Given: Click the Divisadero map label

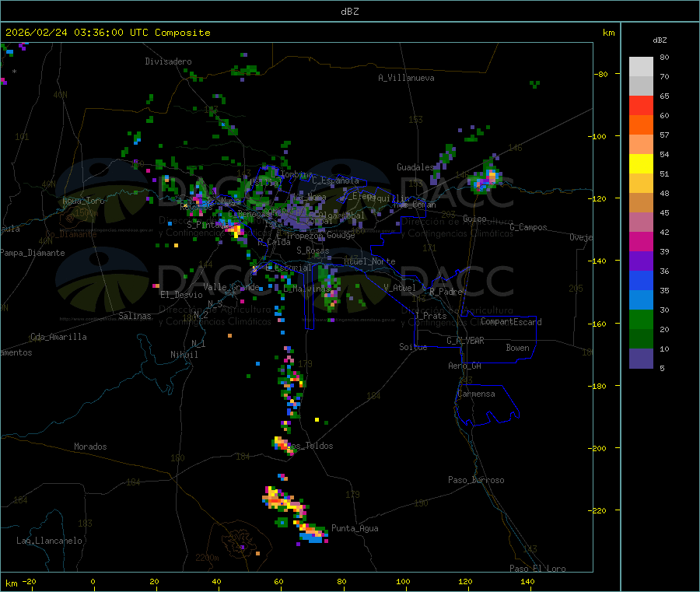Looking at the screenshot, I should coord(168,61).
